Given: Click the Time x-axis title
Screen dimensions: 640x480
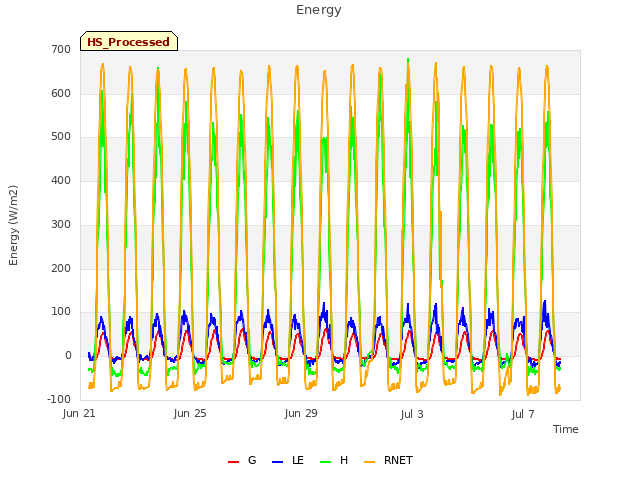Looking at the screenshot, I should point(566,429).
